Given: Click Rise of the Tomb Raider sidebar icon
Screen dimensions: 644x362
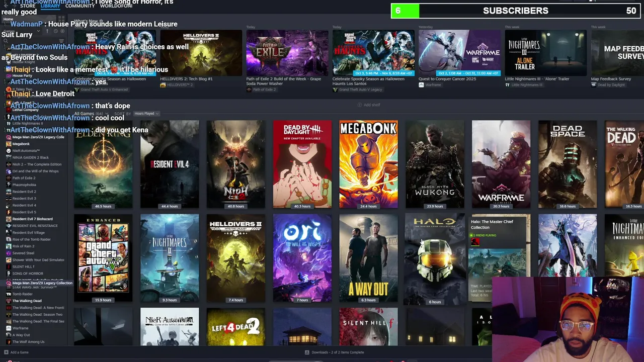Looking at the screenshot, I should pos(9,239).
